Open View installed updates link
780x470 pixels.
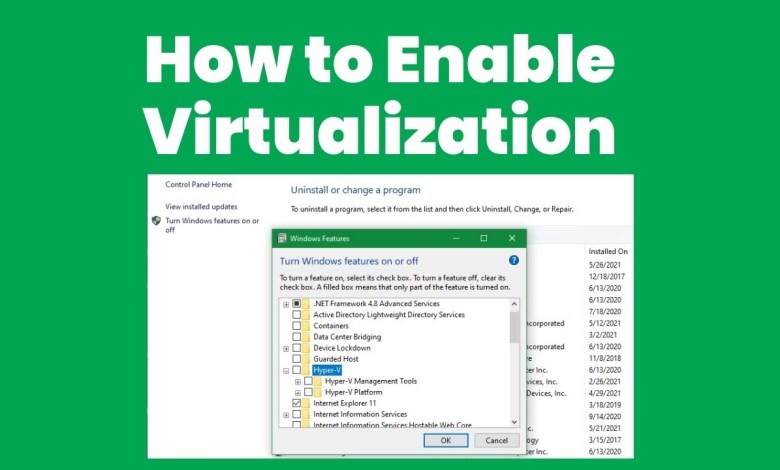[201, 206]
